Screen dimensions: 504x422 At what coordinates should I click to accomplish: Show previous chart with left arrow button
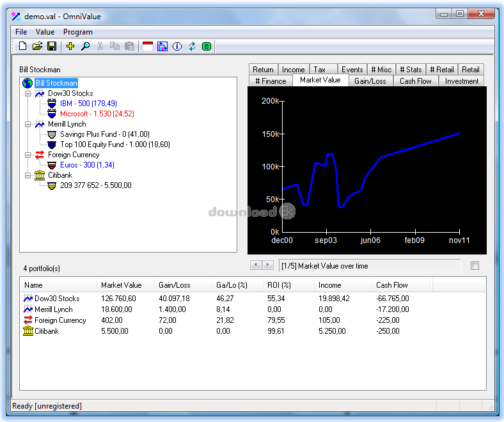click(256, 265)
